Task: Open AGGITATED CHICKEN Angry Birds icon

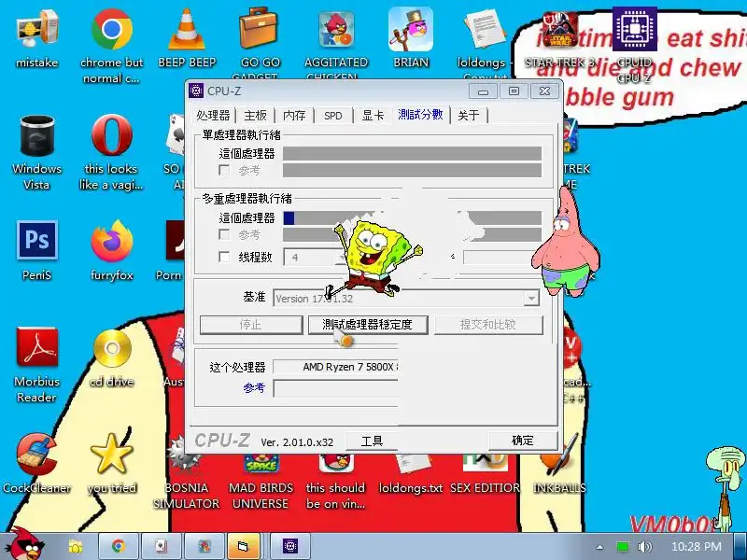Action: coord(336,30)
